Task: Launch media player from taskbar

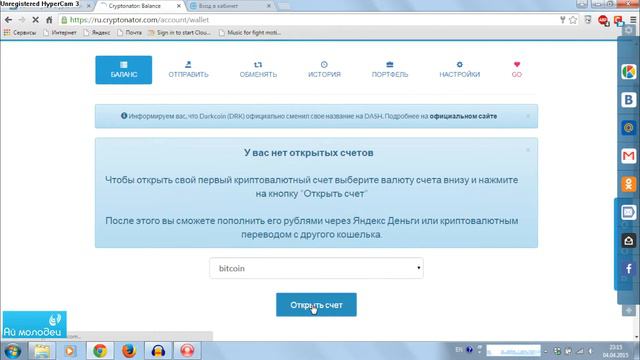Action: pos(70,351)
